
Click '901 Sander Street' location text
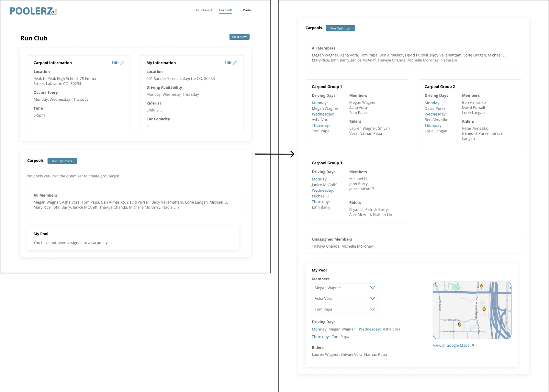coord(180,79)
